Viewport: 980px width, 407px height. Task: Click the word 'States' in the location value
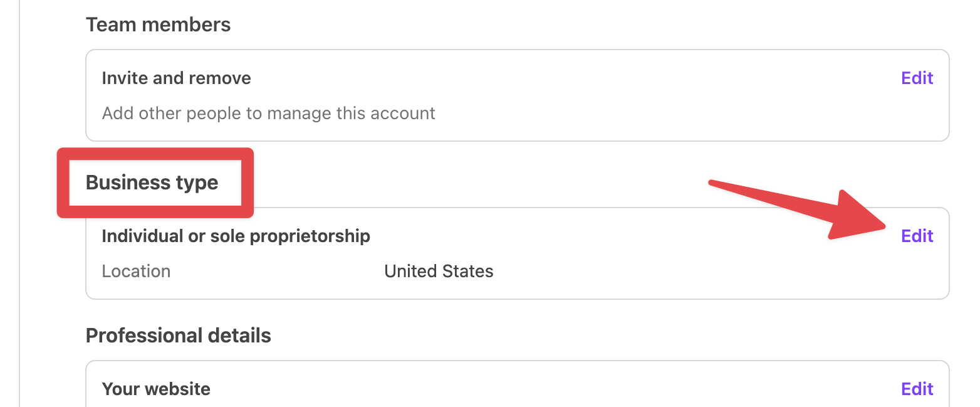pos(466,272)
